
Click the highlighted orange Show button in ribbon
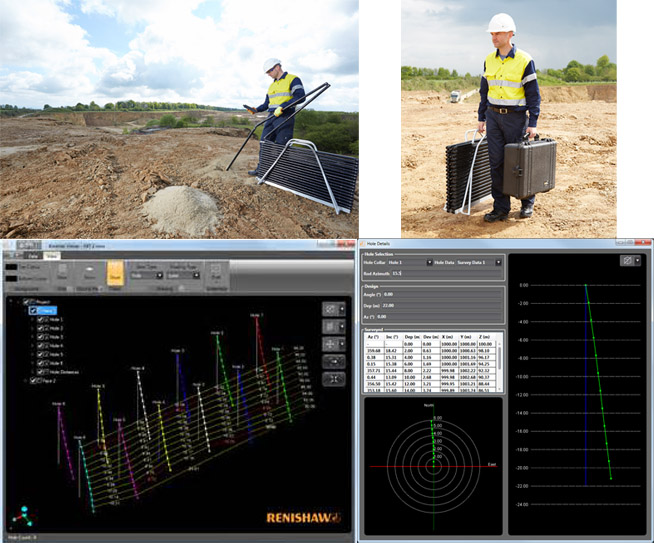pyautogui.click(x=115, y=275)
